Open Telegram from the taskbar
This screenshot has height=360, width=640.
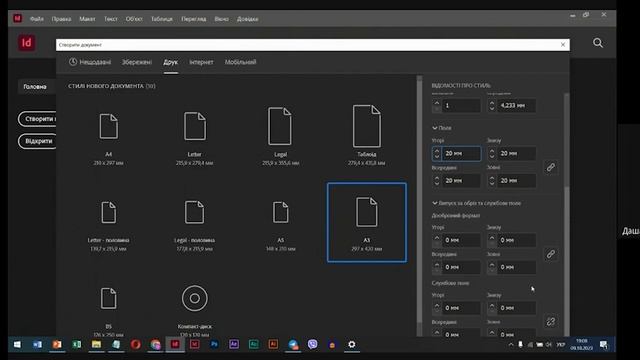(293, 344)
